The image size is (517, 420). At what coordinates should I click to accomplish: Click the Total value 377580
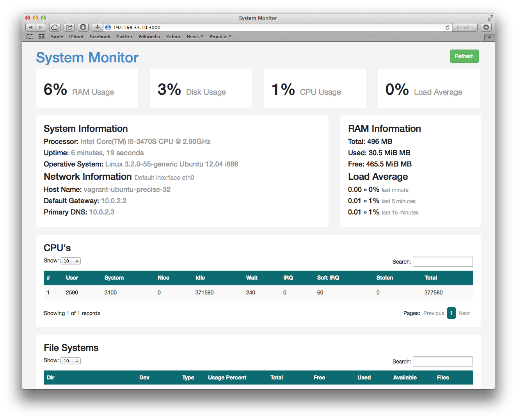[433, 292]
